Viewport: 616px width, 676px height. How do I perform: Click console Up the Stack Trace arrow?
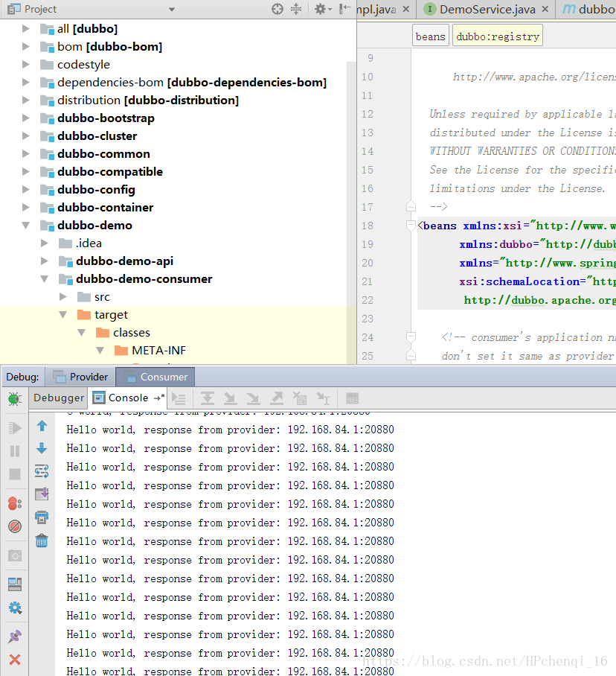pyautogui.click(x=42, y=426)
